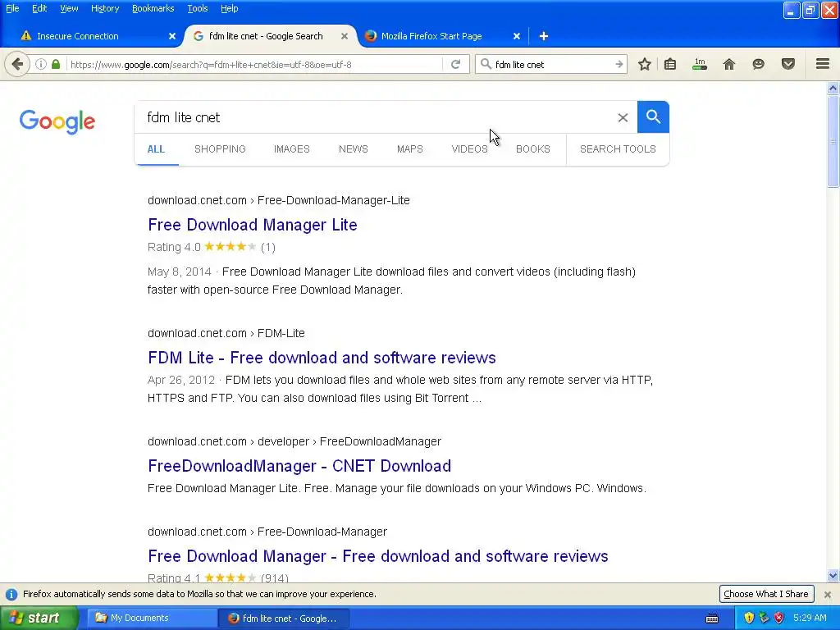This screenshot has width=840, height=630.
Task: Click the green padlock security icon
Action: tap(56, 64)
